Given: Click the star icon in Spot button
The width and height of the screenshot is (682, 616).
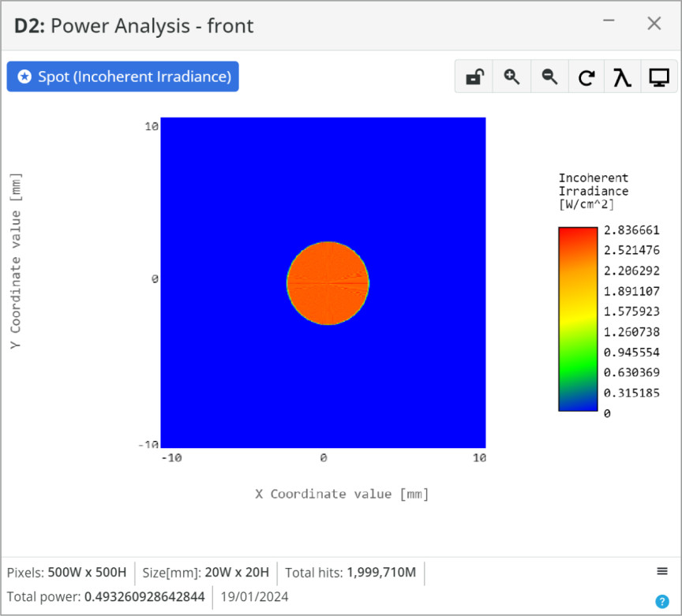Looking at the screenshot, I should 24,77.
